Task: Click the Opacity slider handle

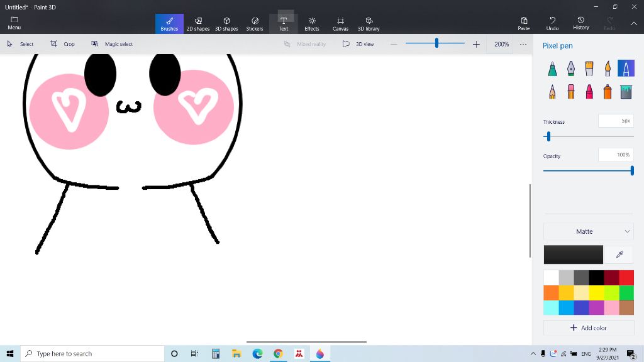Action: click(632, 170)
